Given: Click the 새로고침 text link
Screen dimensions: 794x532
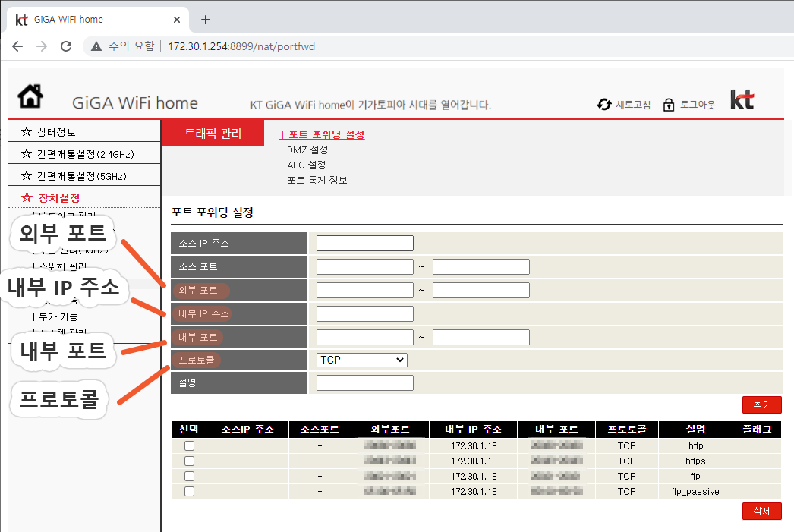Looking at the screenshot, I should point(633,105).
